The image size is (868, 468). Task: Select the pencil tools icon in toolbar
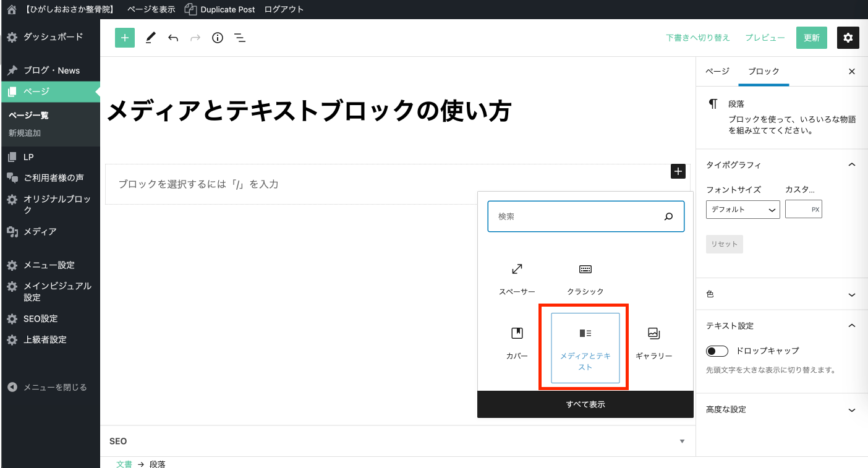(150, 38)
